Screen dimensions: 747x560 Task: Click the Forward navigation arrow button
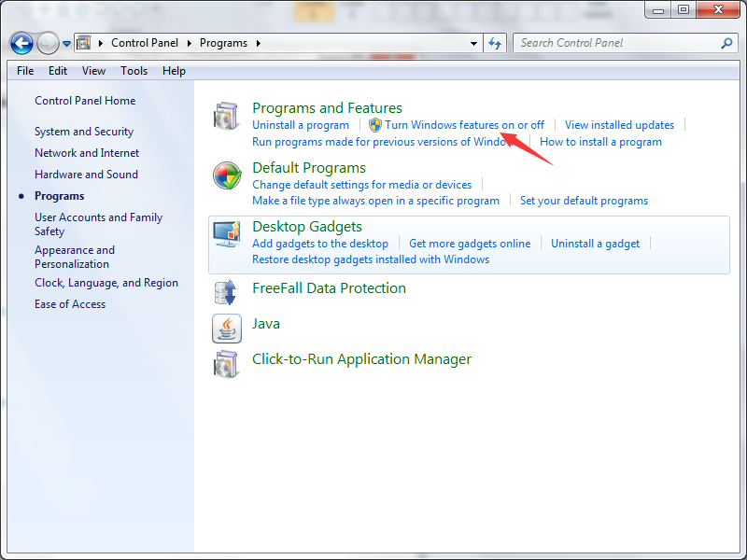48,43
